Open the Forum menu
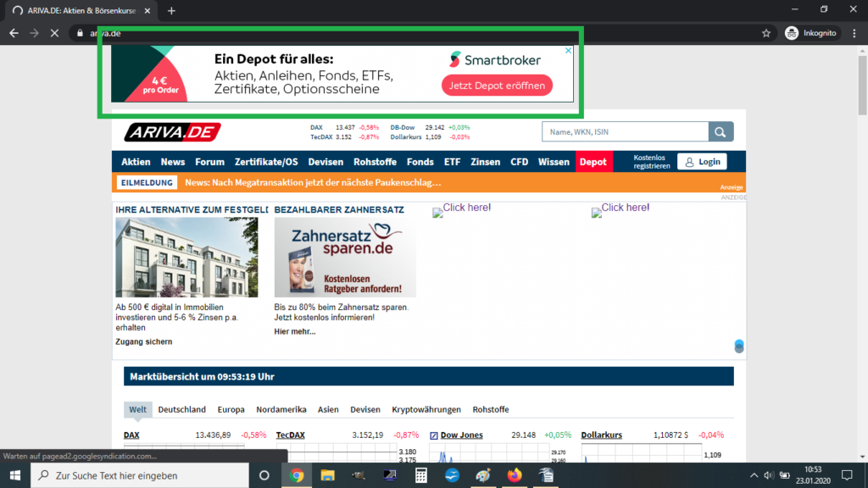Image resolution: width=868 pixels, height=488 pixels. click(x=210, y=162)
